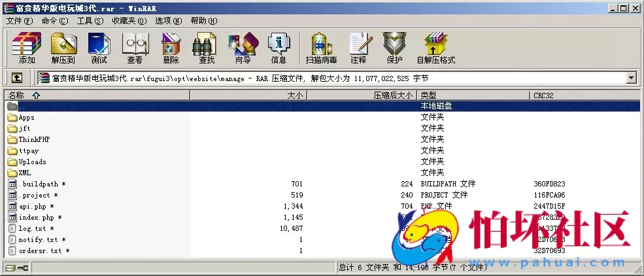Select the '..' parent folder row
The height and width of the screenshot is (276, 644).
click(322, 106)
